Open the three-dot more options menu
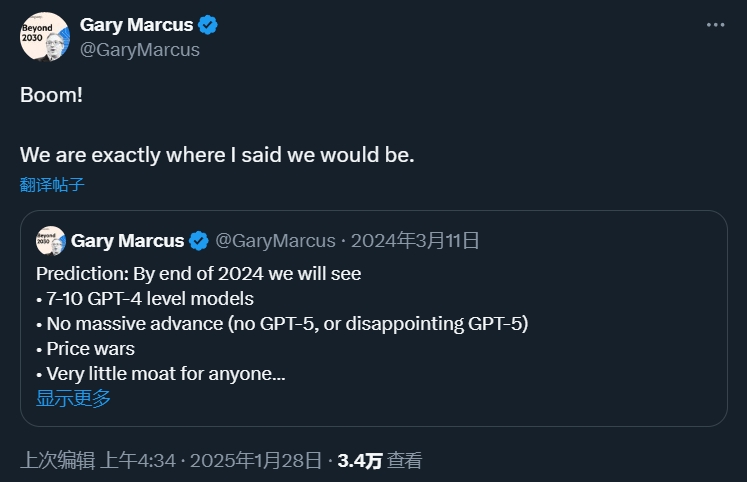 [715, 25]
